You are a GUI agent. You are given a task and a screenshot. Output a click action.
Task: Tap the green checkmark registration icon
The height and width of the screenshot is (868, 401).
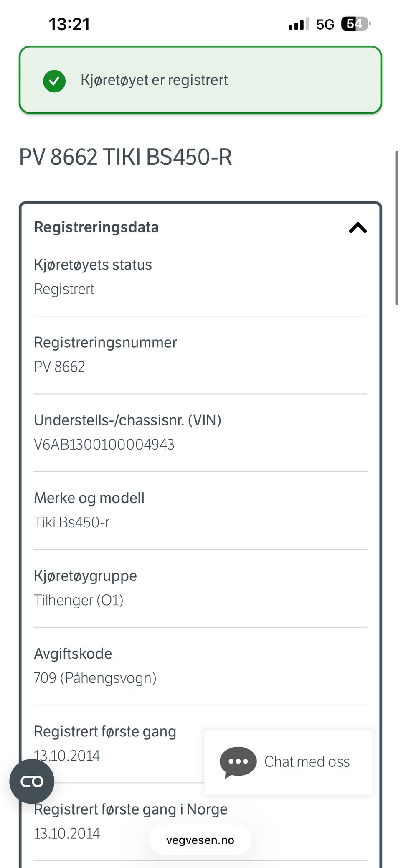(54, 81)
